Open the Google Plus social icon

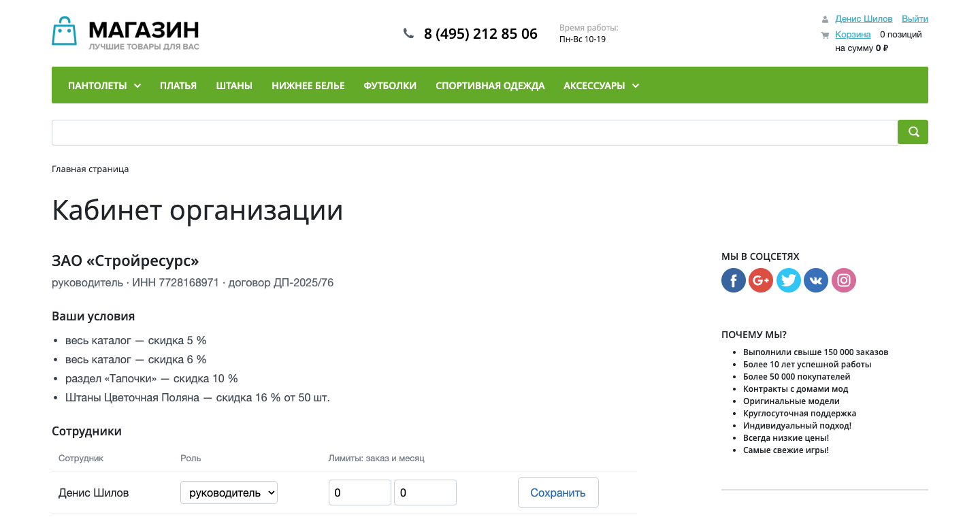(x=761, y=280)
